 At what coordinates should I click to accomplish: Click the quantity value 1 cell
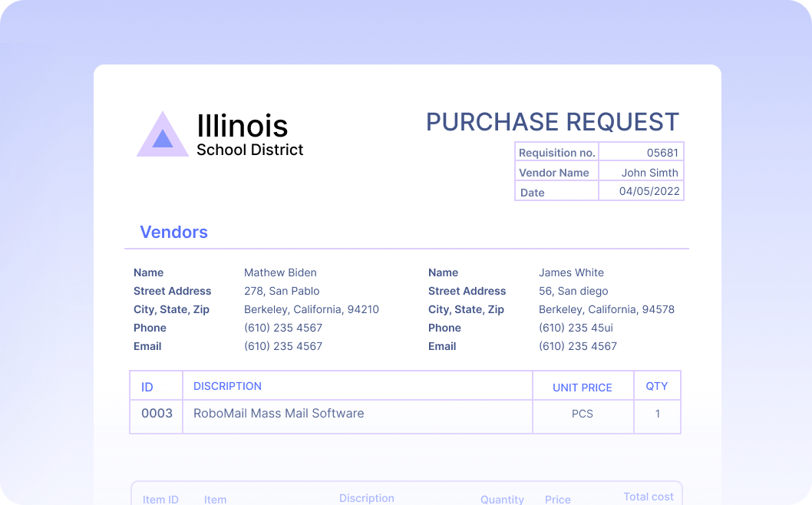[657, 414]
